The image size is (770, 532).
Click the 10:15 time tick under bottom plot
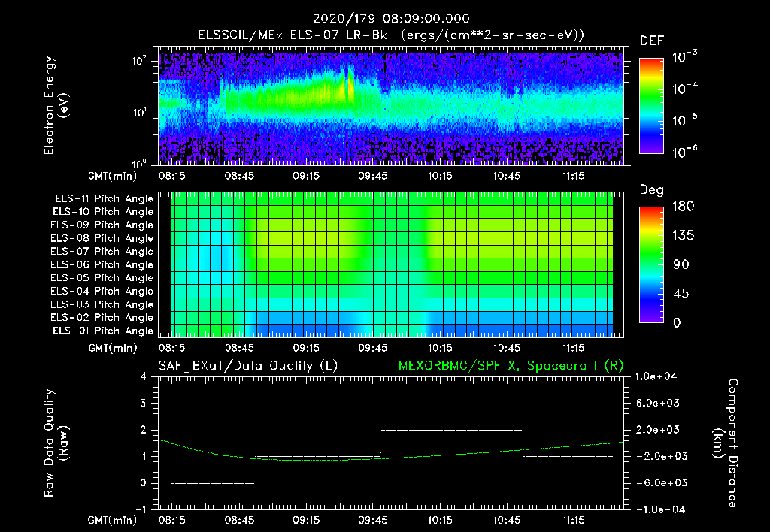[x=440, y=520]
